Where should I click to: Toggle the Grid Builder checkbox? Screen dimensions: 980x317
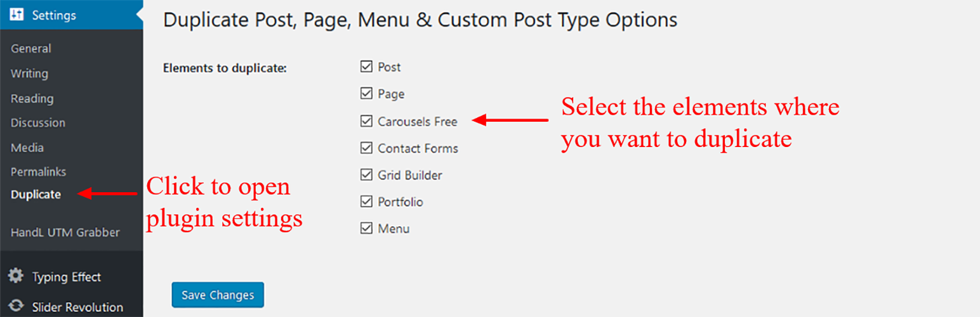(366, 174)
